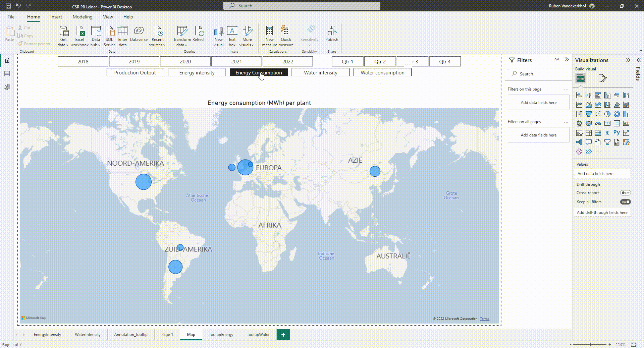Expand the Fields pane
The width and height of the screenshot is (644, 348).
point(639,60)
